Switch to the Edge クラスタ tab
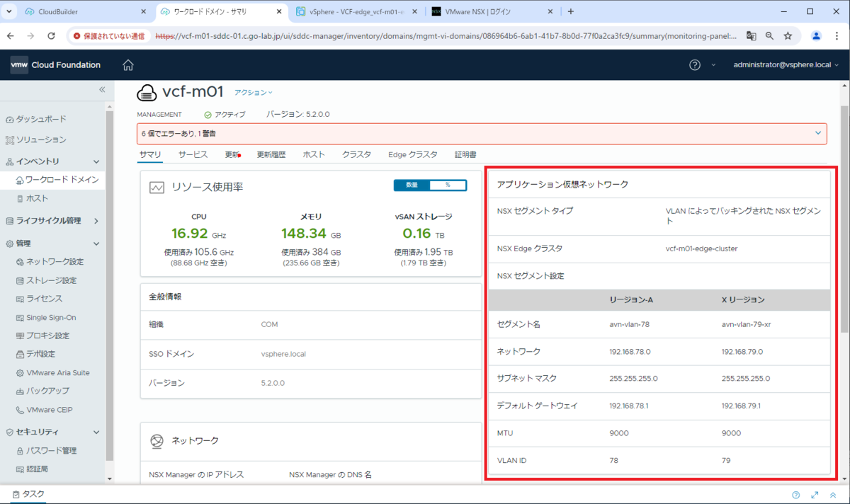 click(412, 154)
